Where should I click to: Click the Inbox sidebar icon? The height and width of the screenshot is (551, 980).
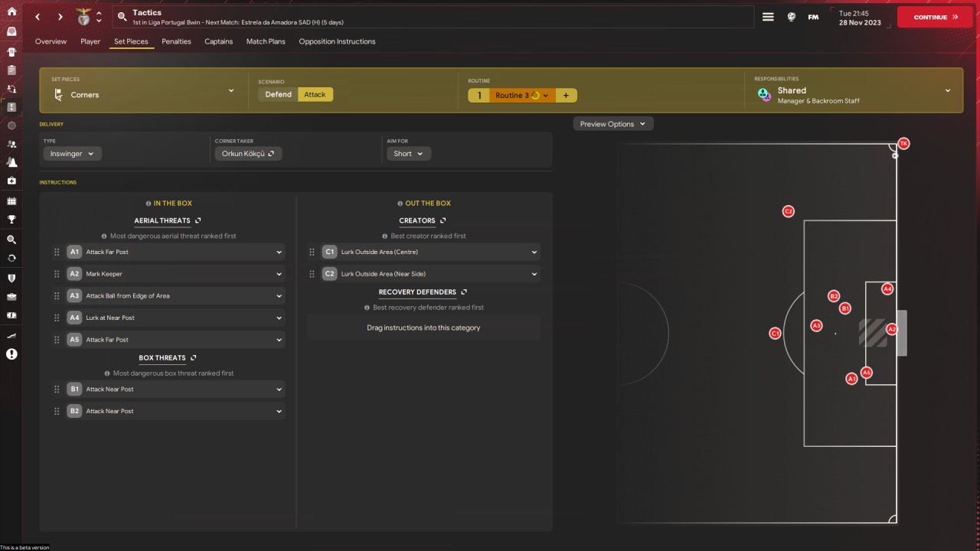pyautogui.click(x=11, y=31)
